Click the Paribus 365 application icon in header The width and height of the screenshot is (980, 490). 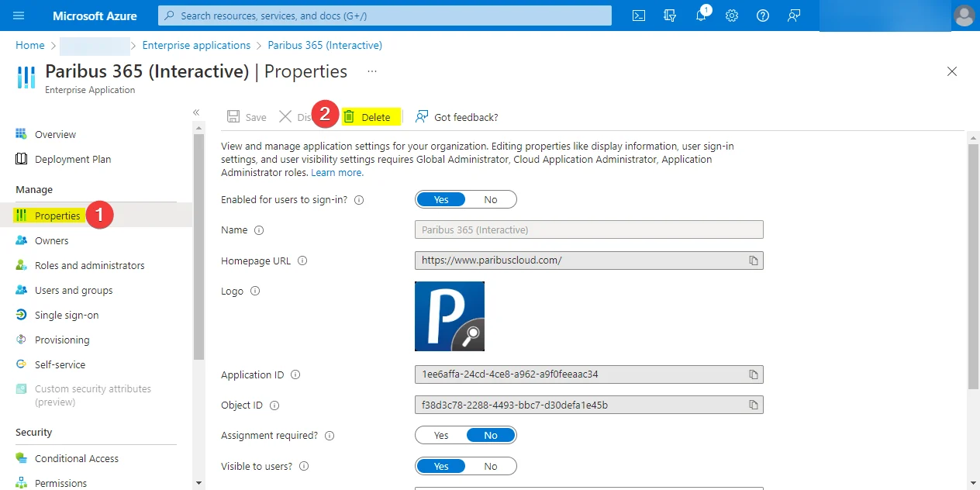click(x=26, y=78)
